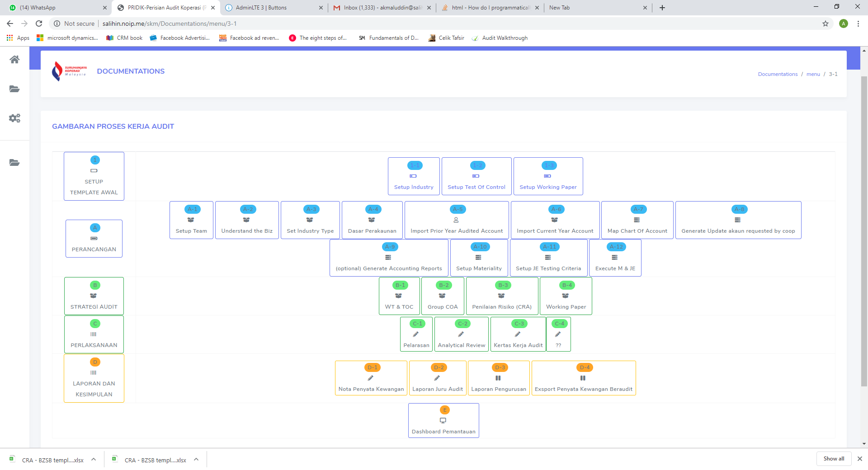868x470 pixels.
Task: Open the Laporan Juru Audit step
Action: coord(438,378)
